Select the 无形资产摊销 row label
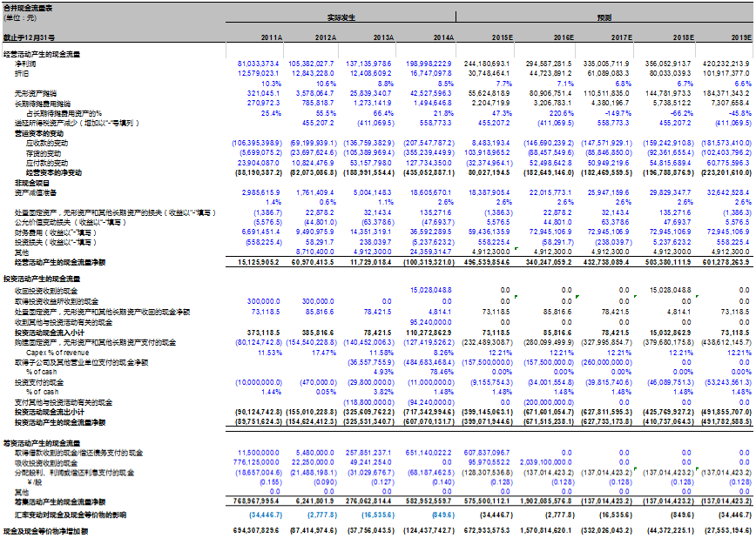 click(x=36, y=92)
